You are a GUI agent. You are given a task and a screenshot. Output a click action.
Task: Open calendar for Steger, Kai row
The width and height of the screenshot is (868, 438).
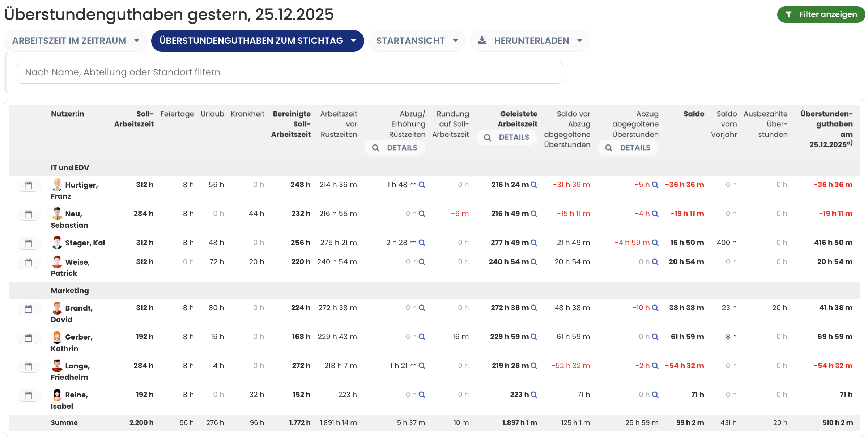pos(29,244)
